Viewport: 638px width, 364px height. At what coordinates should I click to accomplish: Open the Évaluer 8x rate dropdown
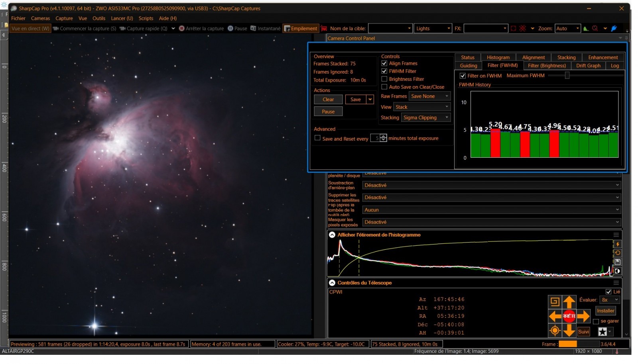click(x=609, y=300)
